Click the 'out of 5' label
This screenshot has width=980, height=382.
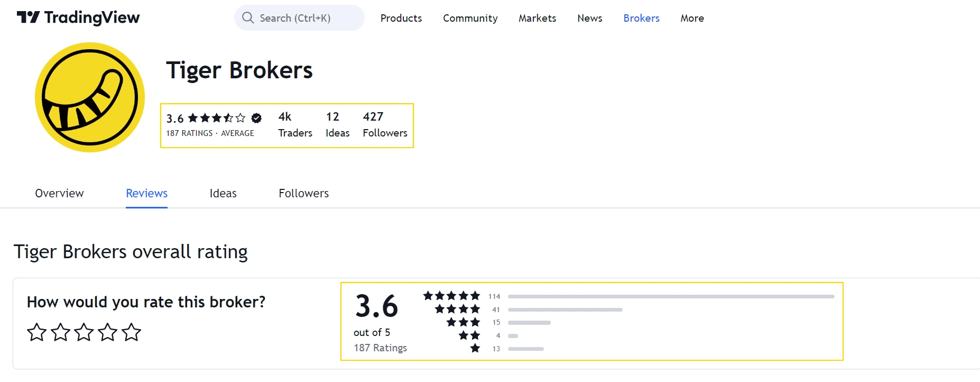click(x=372, y=332)
